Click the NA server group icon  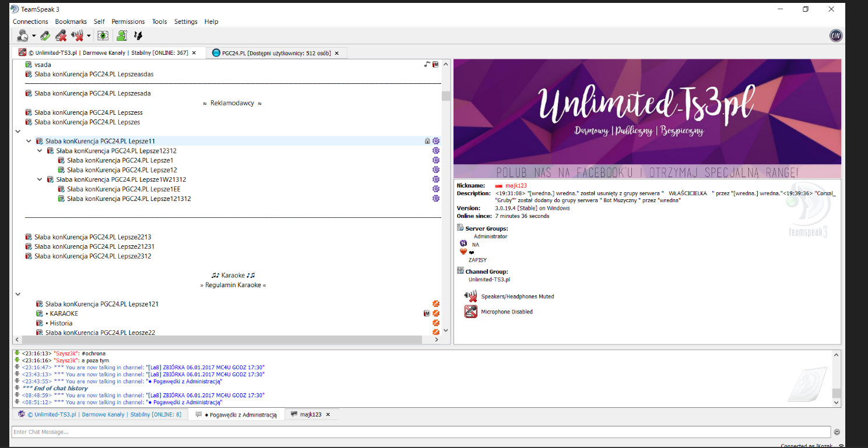click(x=463, y=244)
